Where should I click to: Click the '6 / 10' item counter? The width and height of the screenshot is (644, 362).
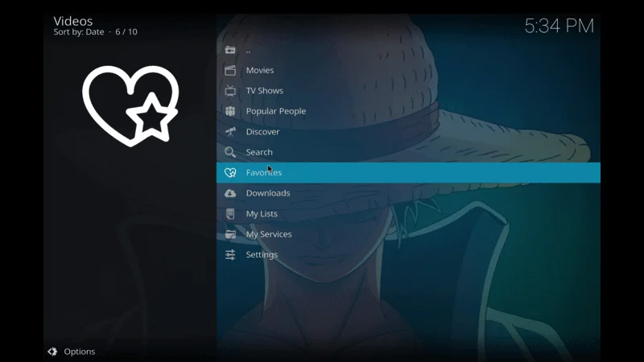pyautogui.click(x=126, y=32)
